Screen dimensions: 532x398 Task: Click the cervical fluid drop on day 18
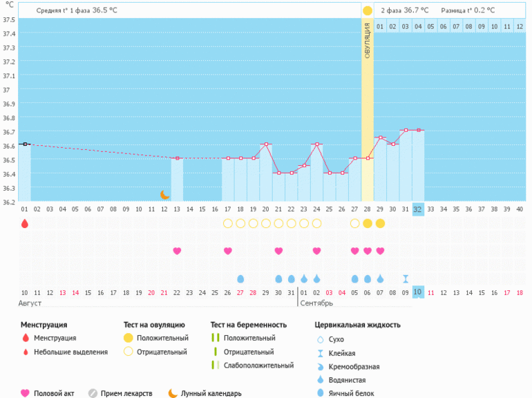pyautogui.click(x=240, y=278)
